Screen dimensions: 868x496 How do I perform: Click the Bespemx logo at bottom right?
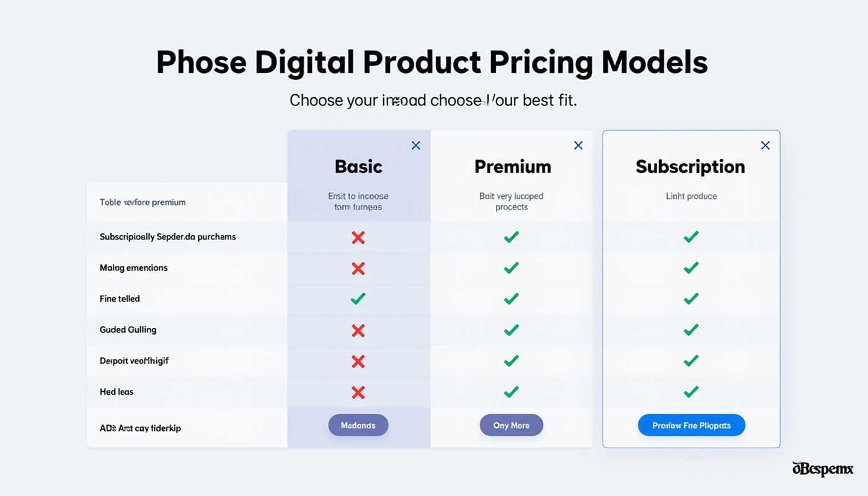pos(823,469)
